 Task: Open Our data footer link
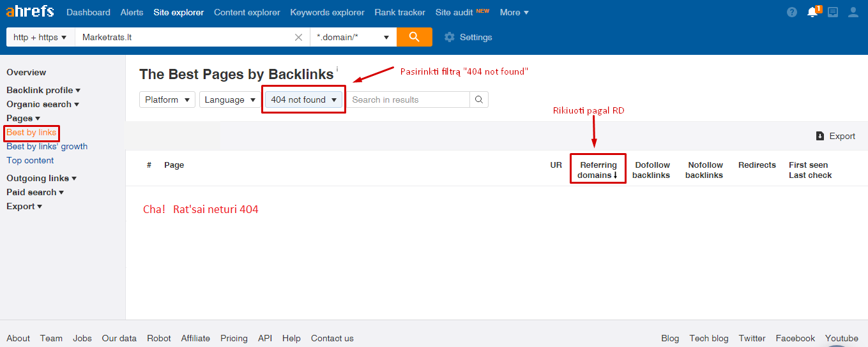(119, 338)
